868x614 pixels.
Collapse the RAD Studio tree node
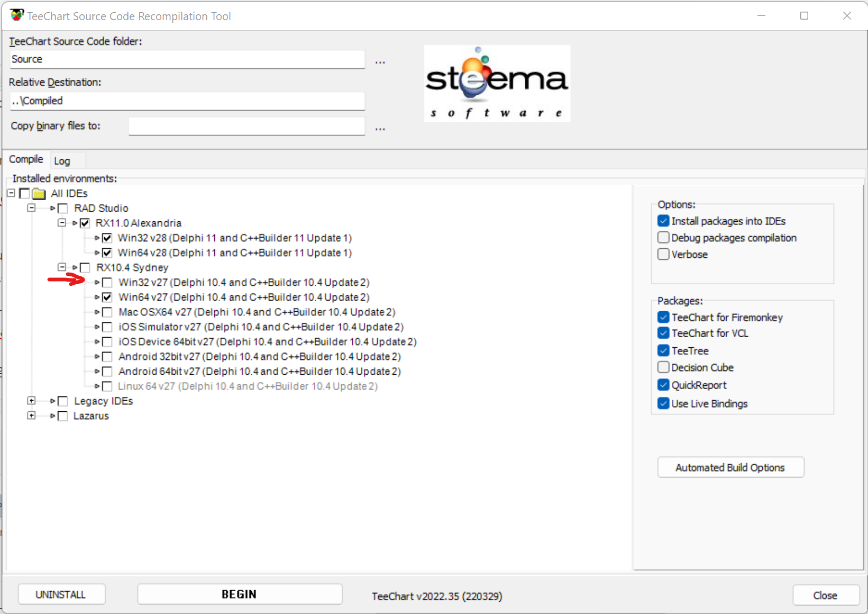point(32,208)
